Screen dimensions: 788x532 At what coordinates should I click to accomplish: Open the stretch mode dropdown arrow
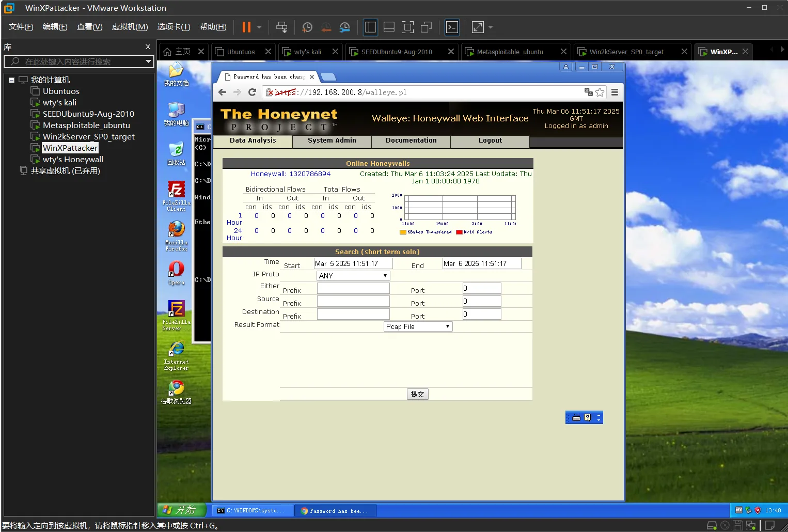(491, 27)
